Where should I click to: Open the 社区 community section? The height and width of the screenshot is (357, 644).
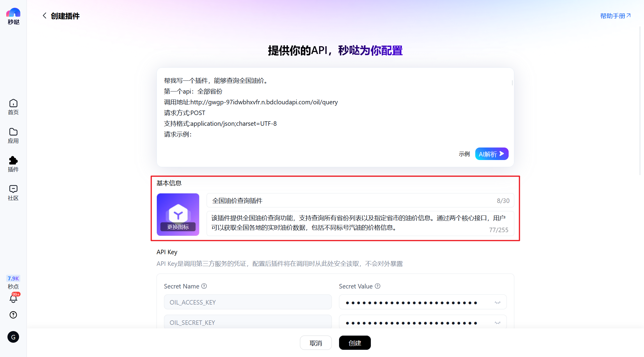pyautogui.click(x=13, y=193)
